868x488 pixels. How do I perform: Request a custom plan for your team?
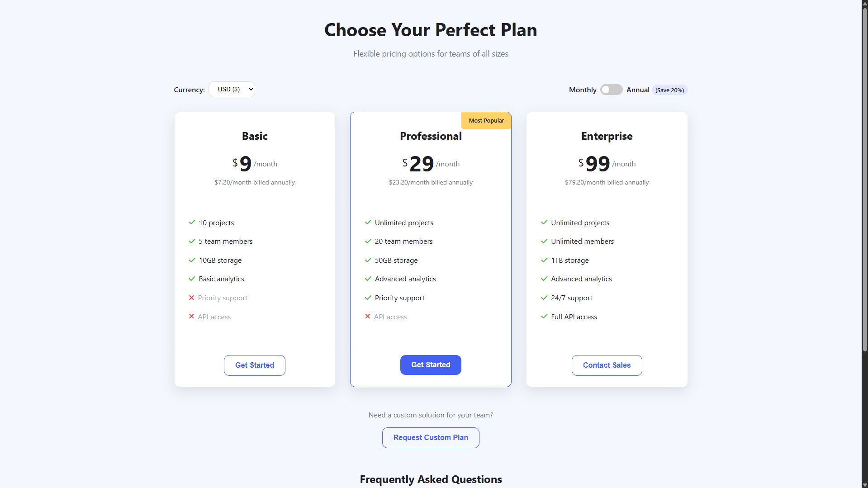(431, 437)
